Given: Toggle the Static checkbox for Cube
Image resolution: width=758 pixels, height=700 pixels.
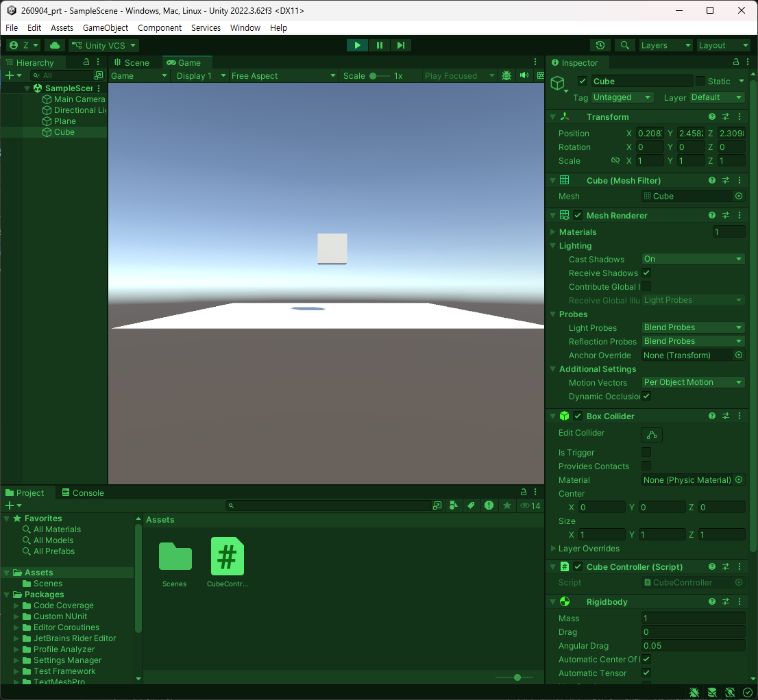Looking at the screenshot, I should click(700, 81).
